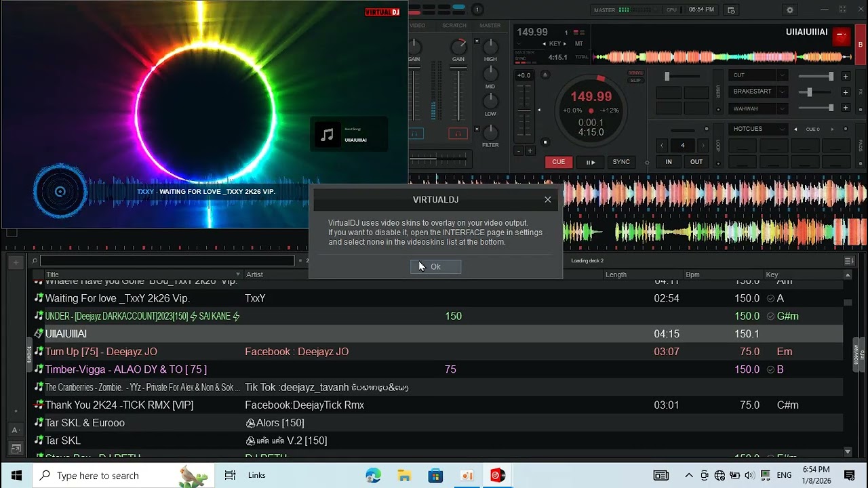Click the pitch plus button
Image resolution: width=868 pixels, height=488 pixels.
530,151
